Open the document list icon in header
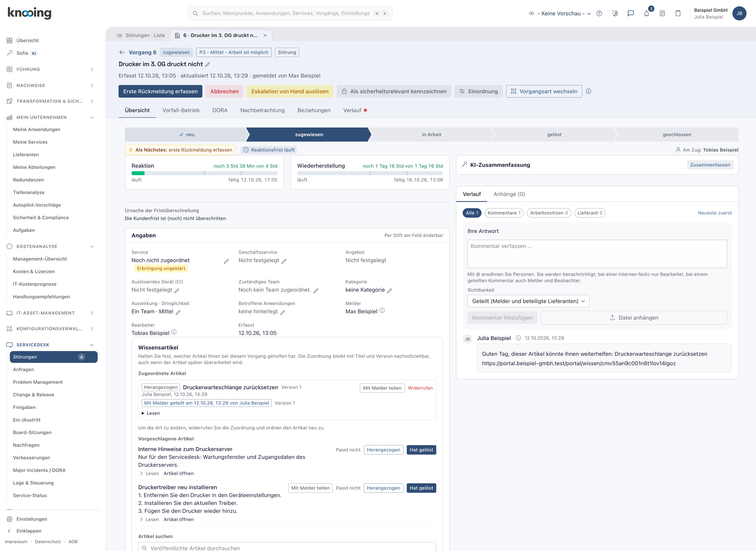The image size is (756, 551). pyautogui.click(x=662, y=13)
